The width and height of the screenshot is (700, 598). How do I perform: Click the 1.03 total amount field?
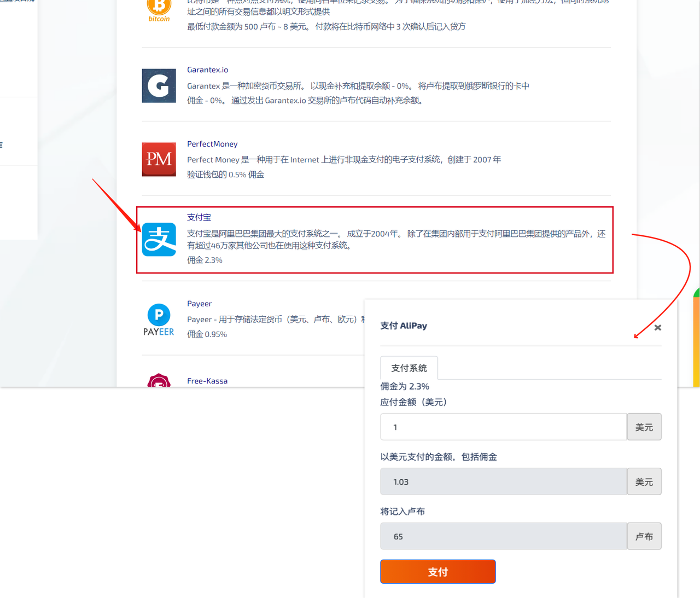[504, 481]
